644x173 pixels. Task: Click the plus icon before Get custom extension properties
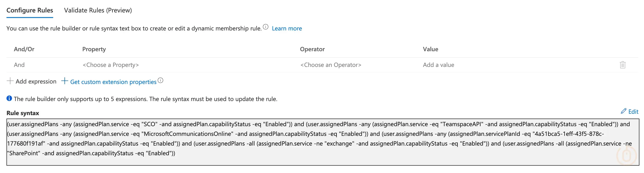pos(64,81)
